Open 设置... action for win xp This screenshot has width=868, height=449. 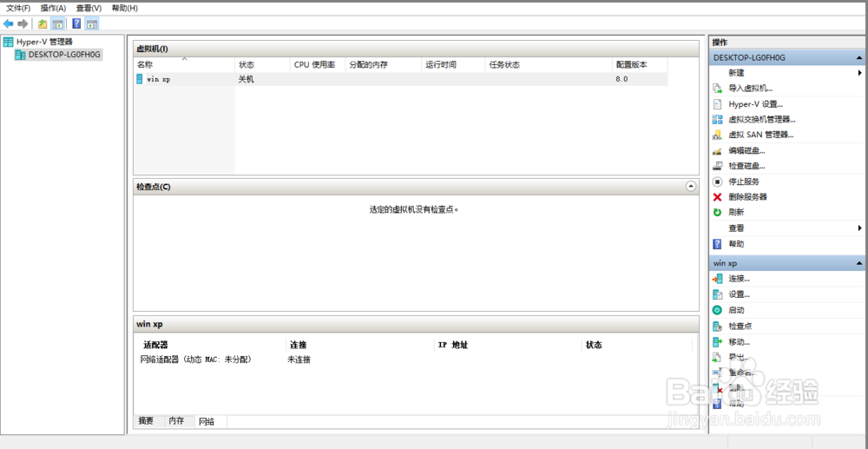click(x=739, y=294)
